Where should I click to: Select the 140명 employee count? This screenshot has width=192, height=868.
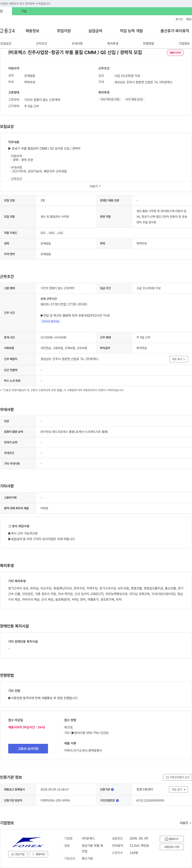pos(134,853)
